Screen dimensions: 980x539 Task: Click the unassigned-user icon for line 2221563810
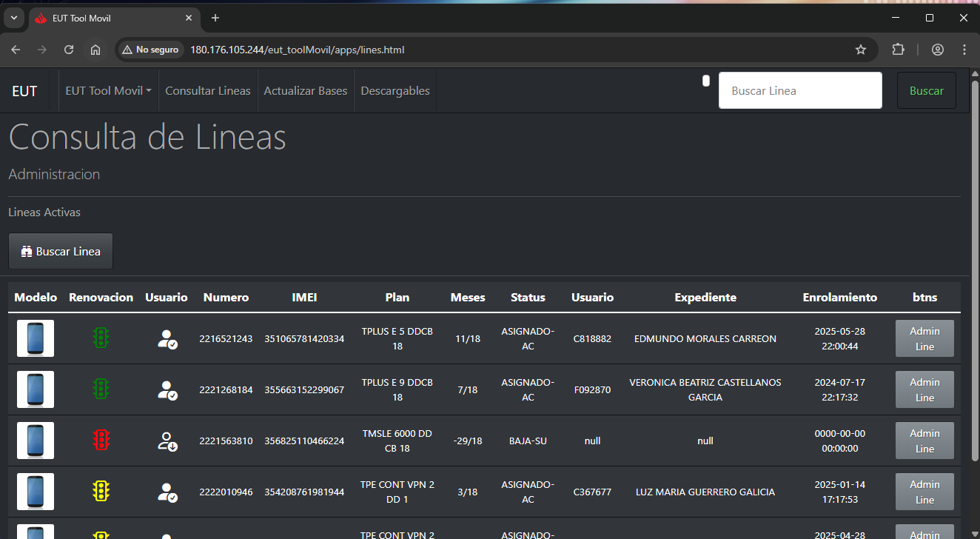167,441
